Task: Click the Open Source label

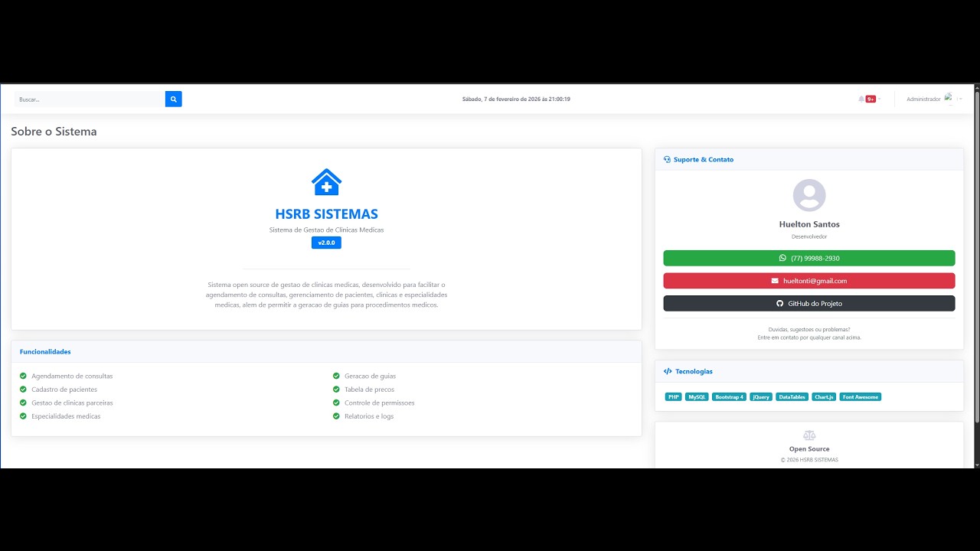Action: (x=809, y=449)
